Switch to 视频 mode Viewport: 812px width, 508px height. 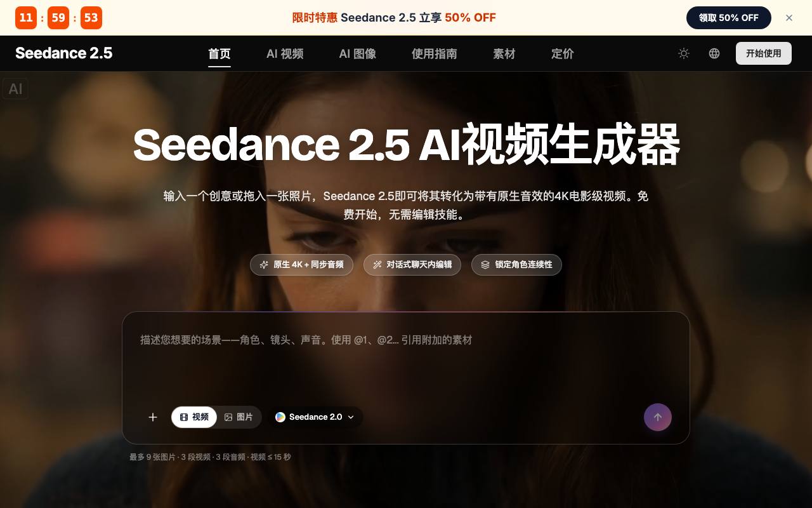tap(194, 417)
